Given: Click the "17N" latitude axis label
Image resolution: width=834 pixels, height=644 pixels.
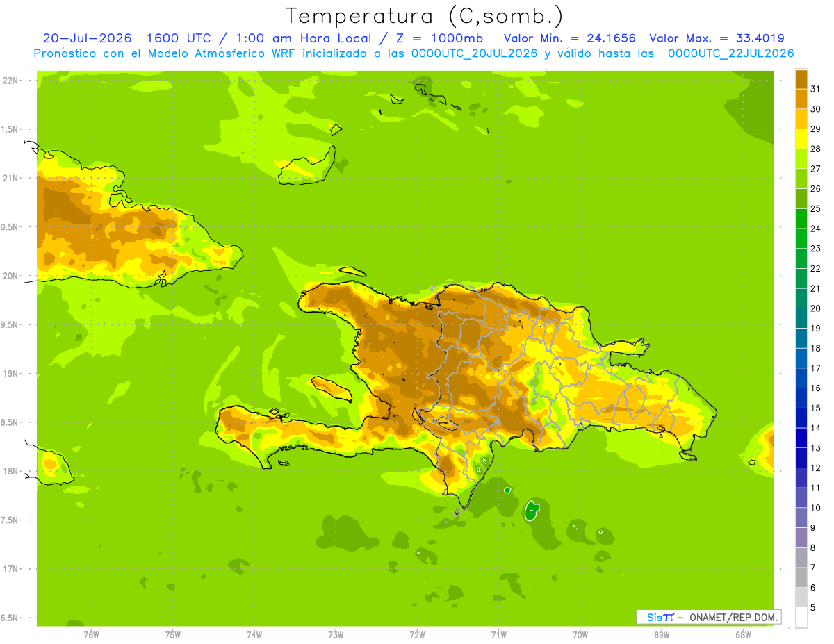Looking at the screenshot, I should click(x=10, y=569).
